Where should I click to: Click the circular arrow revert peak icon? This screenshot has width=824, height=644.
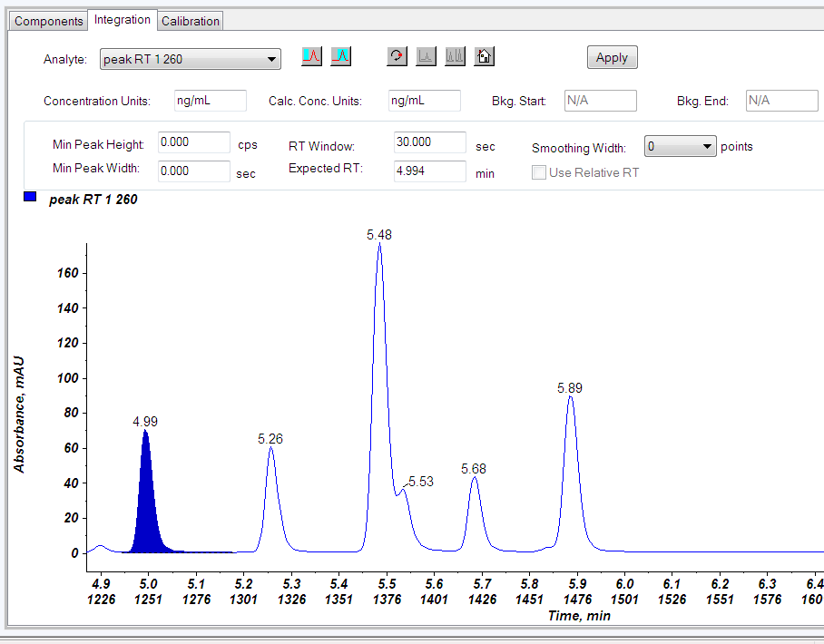click(x=396, y=56)
